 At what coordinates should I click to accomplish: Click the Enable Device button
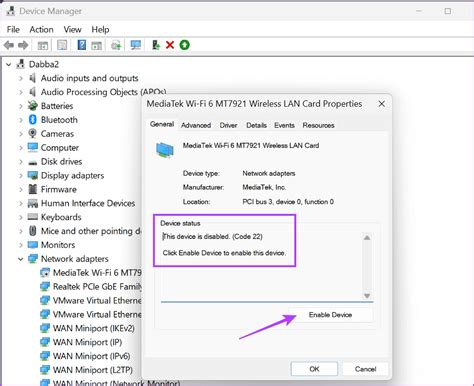click(x=331, y=315)
